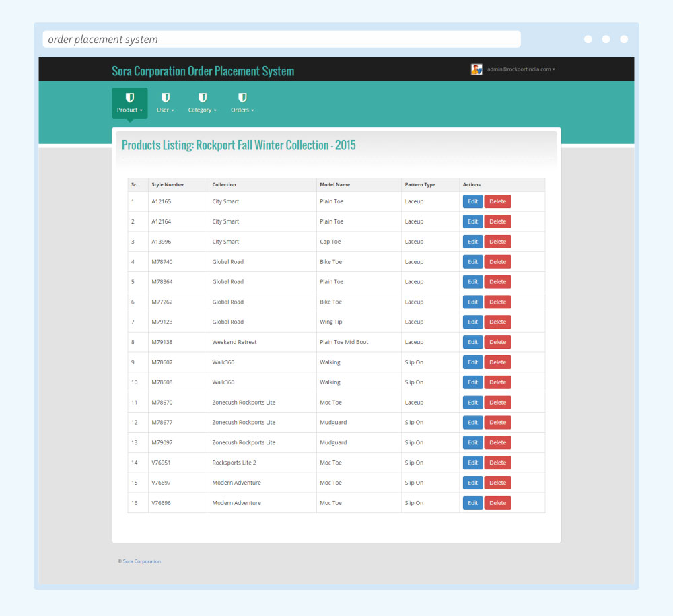This screenshot has width=673, height=616.
Task: Delete product M78364
Action: tap(497, 282)
